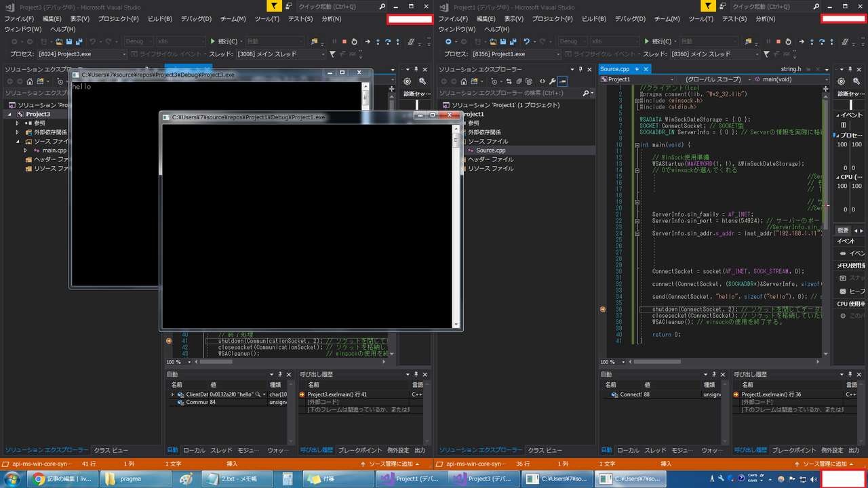Open notifications flag in Project1 title bar

point(707,6)
